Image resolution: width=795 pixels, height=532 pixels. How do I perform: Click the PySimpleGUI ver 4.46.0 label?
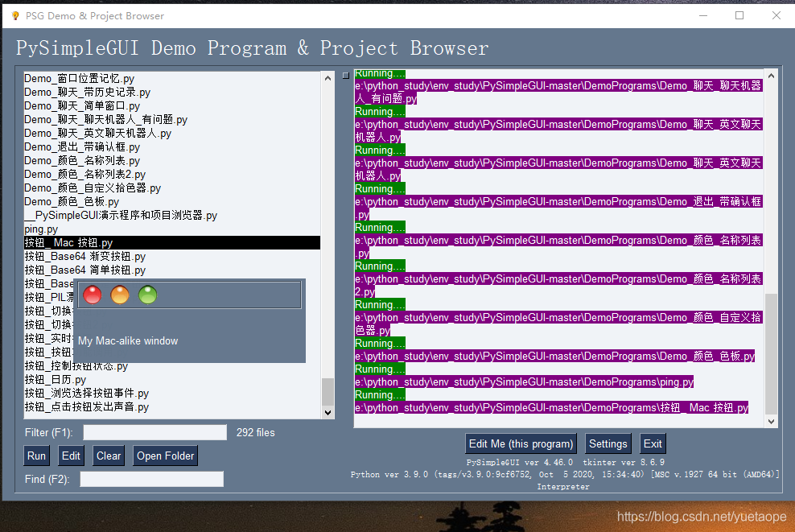(520, 463)
